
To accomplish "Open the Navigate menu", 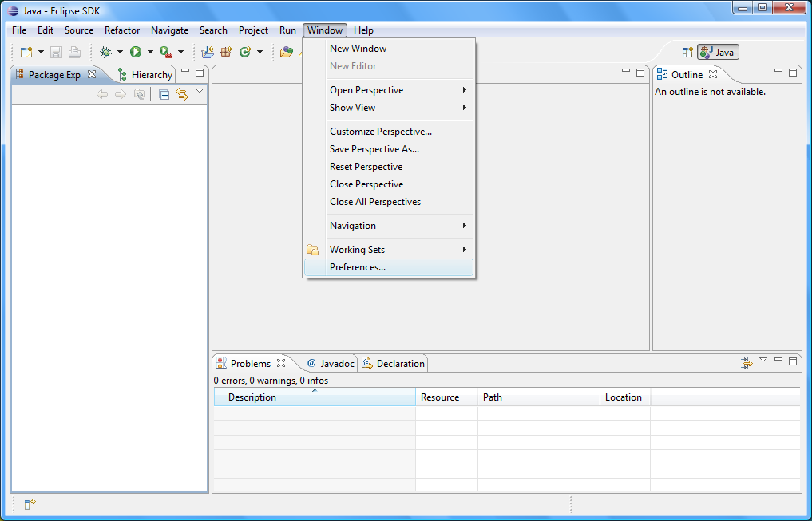I will coord(170,30).
